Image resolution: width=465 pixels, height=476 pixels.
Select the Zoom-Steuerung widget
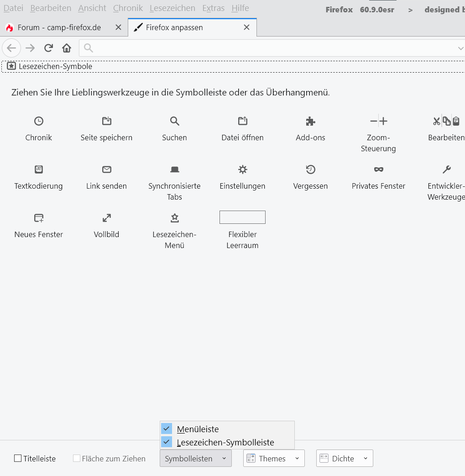pyautogui.click(x=378, y=121)
